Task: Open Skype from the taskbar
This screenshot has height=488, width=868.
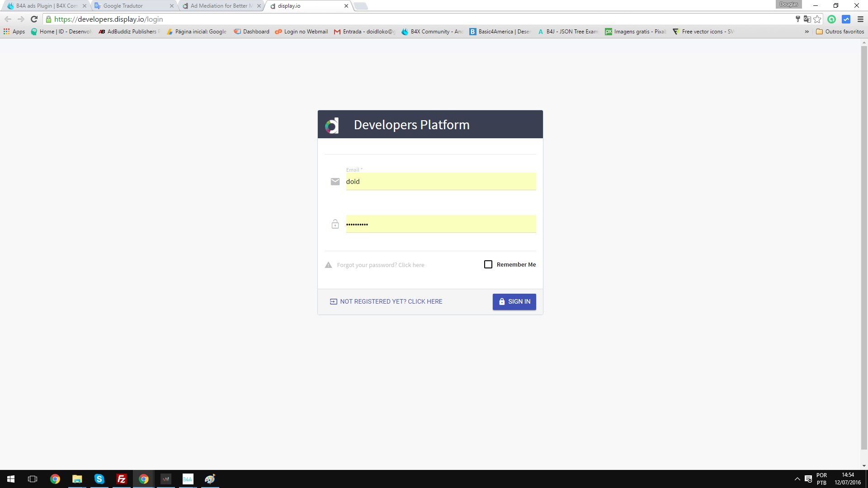Action: point(99,479)
